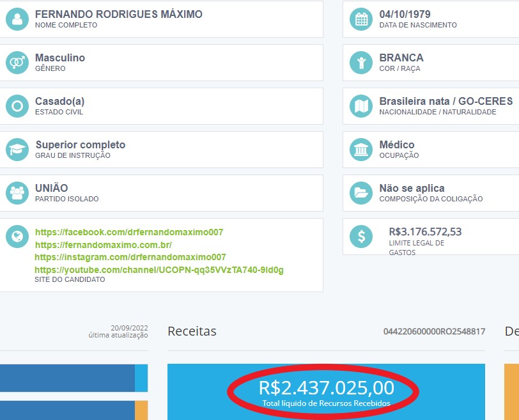Screen dimensions: 519x420
Task: Click the R$2.437.025,00 total received amount
Action: tap(326, 388)
